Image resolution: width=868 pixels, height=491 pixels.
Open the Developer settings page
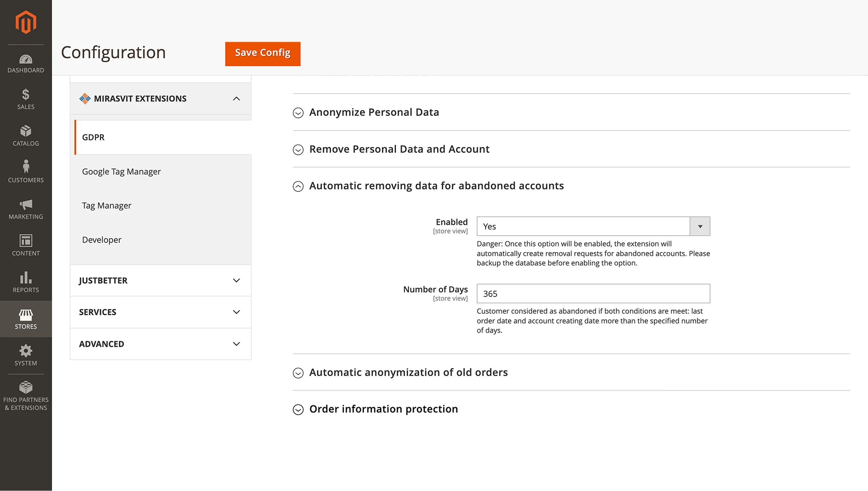[102, 239]
